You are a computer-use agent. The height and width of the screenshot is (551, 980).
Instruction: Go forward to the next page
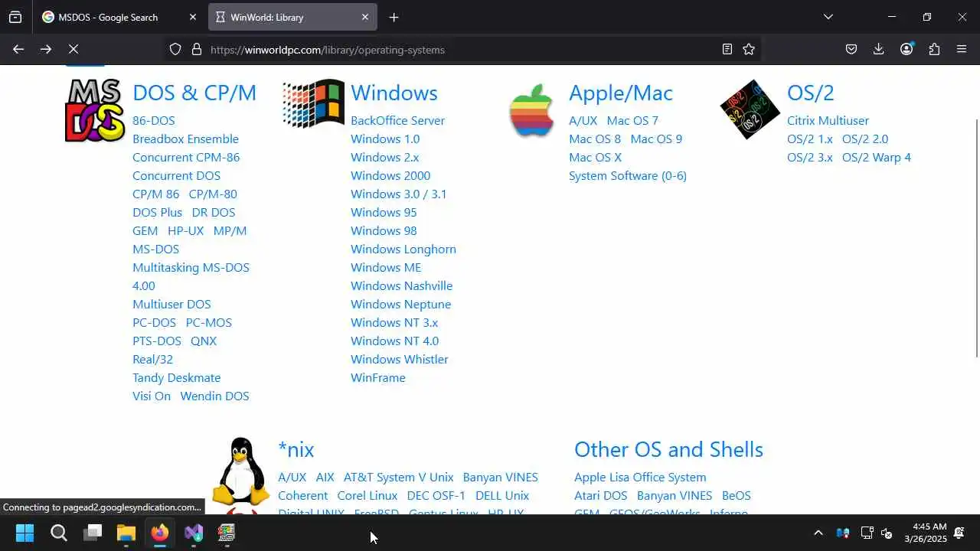click(x=46, y=49)
